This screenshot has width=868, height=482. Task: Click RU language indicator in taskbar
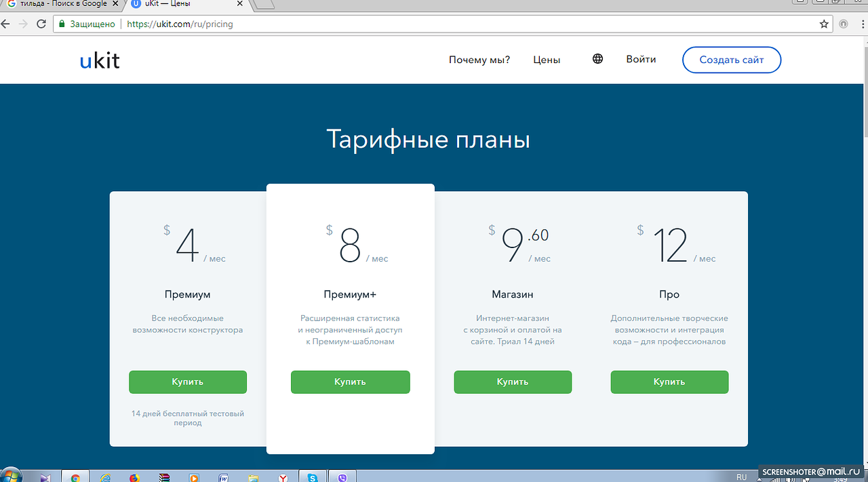click(x=742, y=477)
